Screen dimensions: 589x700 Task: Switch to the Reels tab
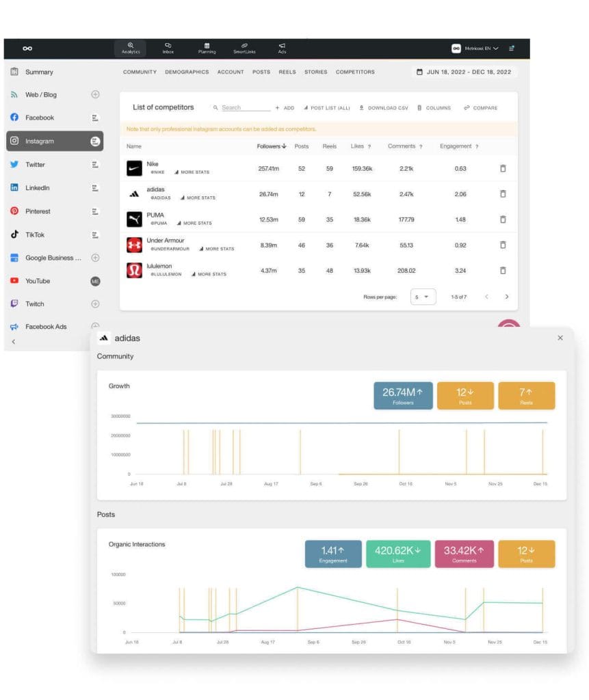point(287,72)
